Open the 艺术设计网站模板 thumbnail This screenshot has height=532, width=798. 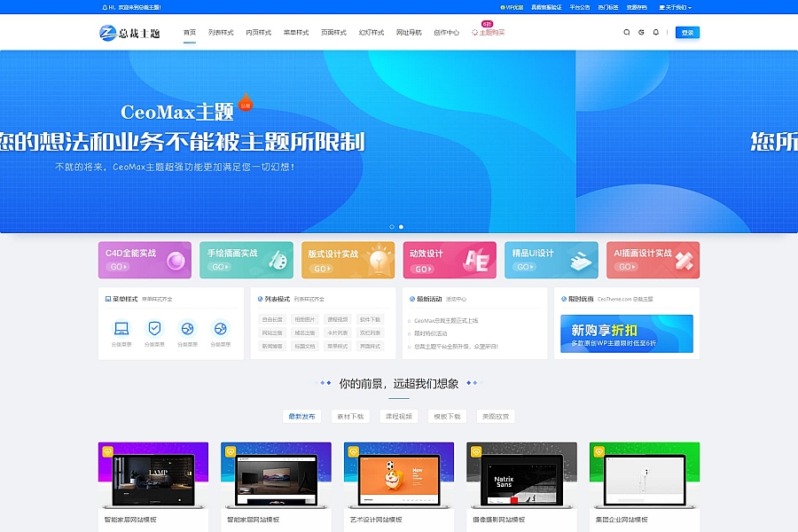[x=399, y=476]
